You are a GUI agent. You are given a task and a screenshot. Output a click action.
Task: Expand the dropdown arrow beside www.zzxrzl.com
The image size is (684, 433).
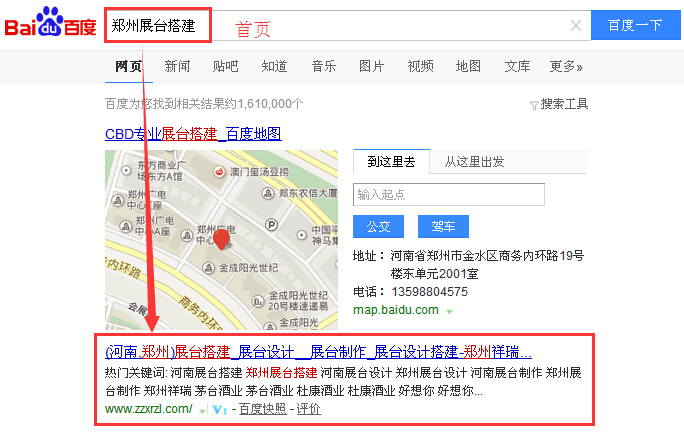pyautogui.click(x=202, y=411)
